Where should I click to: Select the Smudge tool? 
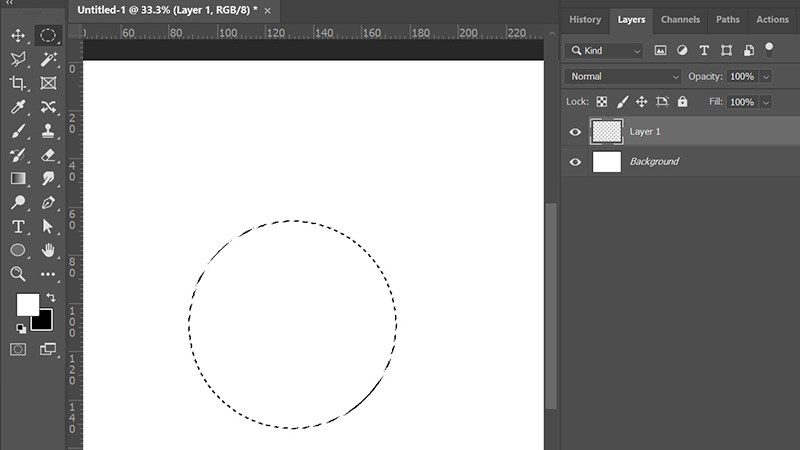48,178
